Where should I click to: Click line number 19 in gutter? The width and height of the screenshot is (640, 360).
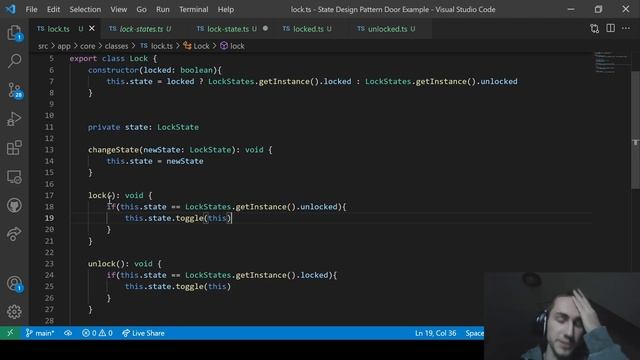point(49,218)
